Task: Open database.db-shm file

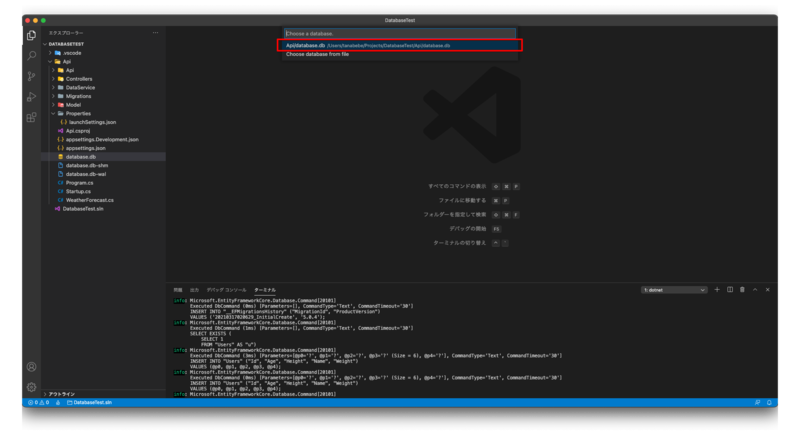Action: [86, 165]
